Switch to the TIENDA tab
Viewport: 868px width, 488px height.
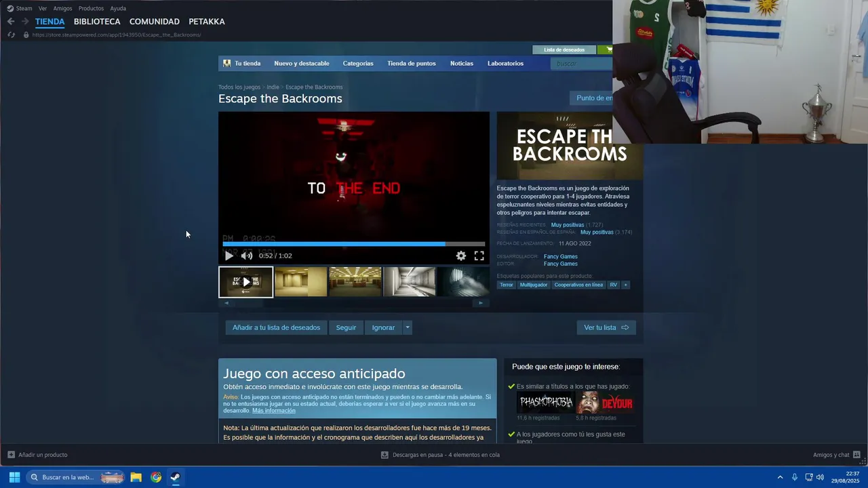pyautogui.click(x=50, y=22)
